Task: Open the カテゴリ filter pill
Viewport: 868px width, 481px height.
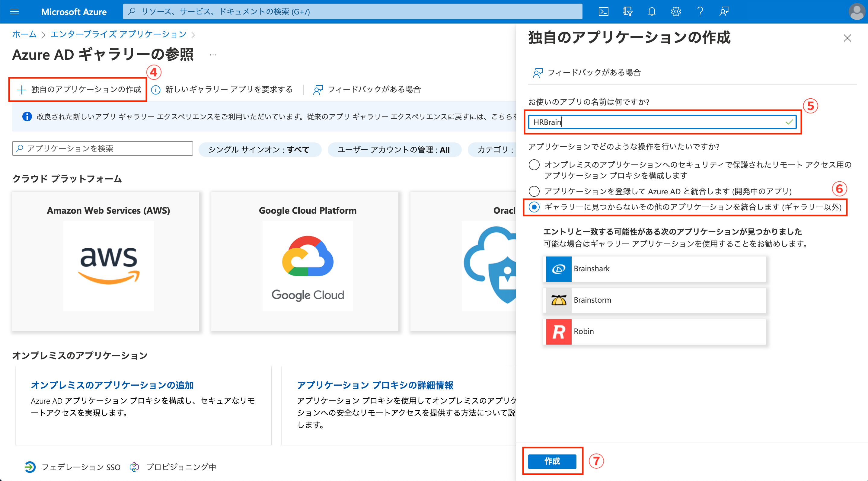Action: pyautogui.click(x=492, y=150)
